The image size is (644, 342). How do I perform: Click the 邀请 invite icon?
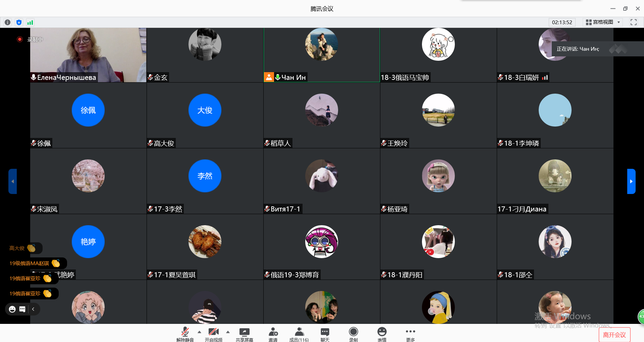(x=273, y=334)
